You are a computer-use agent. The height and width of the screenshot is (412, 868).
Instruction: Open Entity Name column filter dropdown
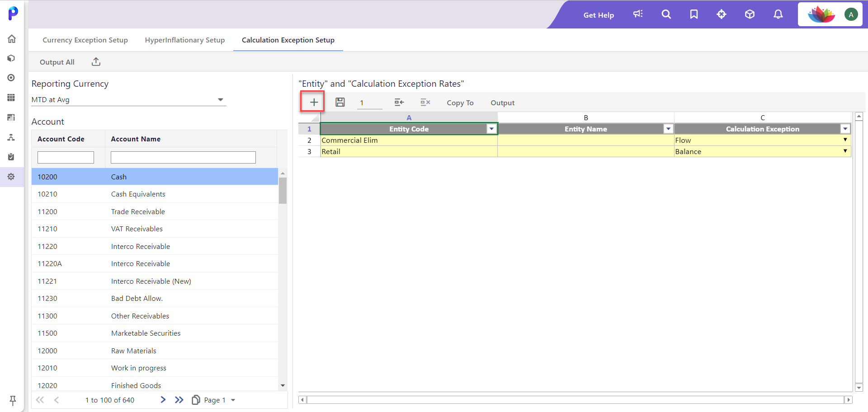point(668,129)
